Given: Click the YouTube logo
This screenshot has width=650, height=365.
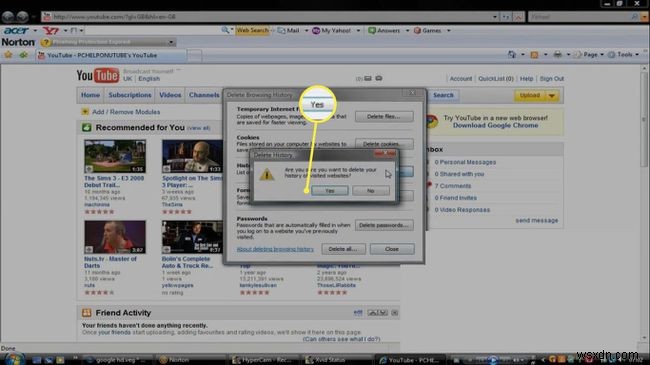Looking at the screenshot, I should (x=98, y=75).
